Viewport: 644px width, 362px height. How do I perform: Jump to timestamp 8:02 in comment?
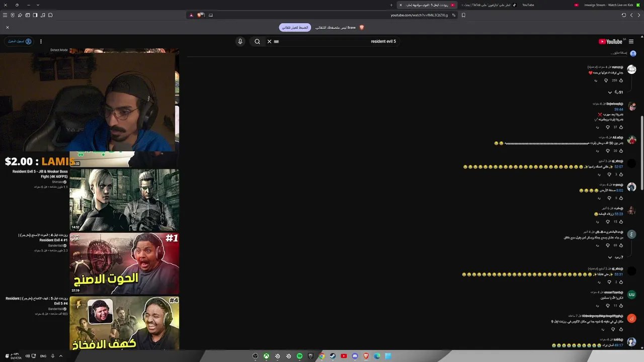coord(619,190)
